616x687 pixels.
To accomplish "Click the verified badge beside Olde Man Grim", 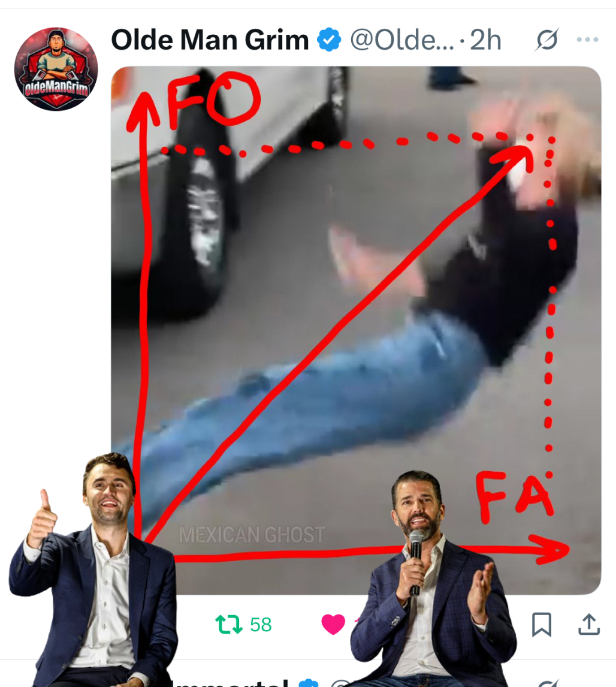I will coord(329,40).
